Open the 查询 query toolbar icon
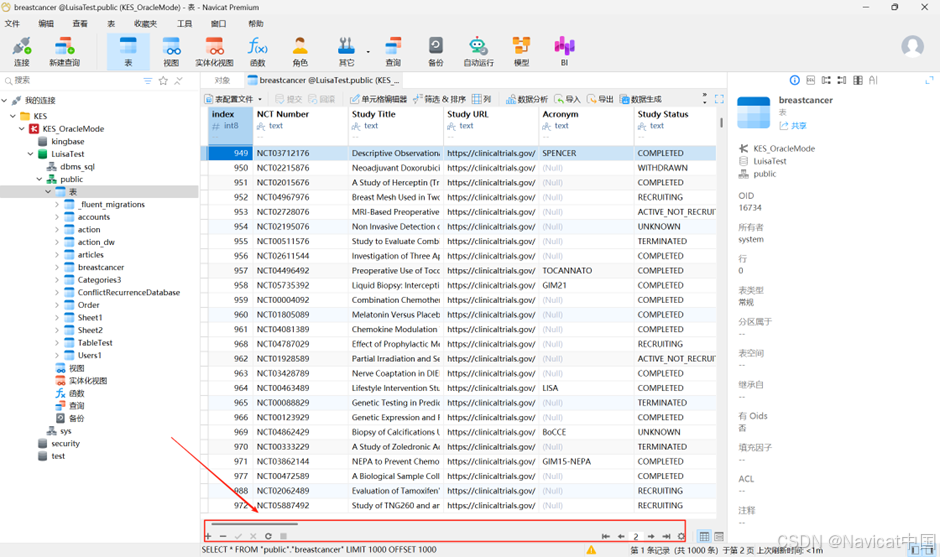The width and height of the screenshot is (940, 557). pyautogui.click(x=393, y=52)
